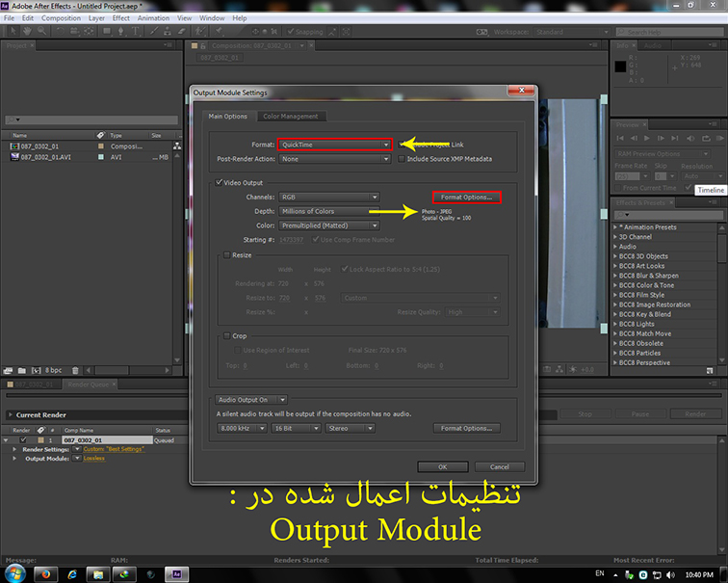
Task: Open the Stereo audio channels dropdown
Action: [x=351, y=428]
